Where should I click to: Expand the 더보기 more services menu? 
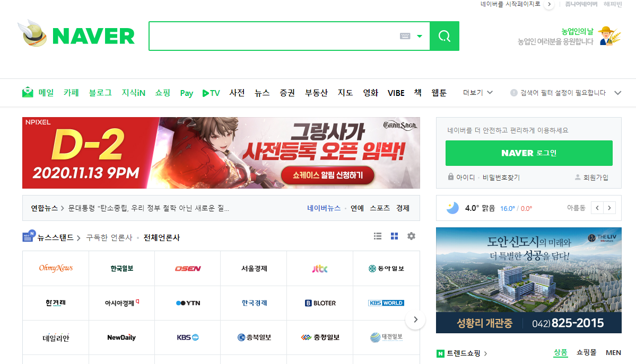click(478, 93)
